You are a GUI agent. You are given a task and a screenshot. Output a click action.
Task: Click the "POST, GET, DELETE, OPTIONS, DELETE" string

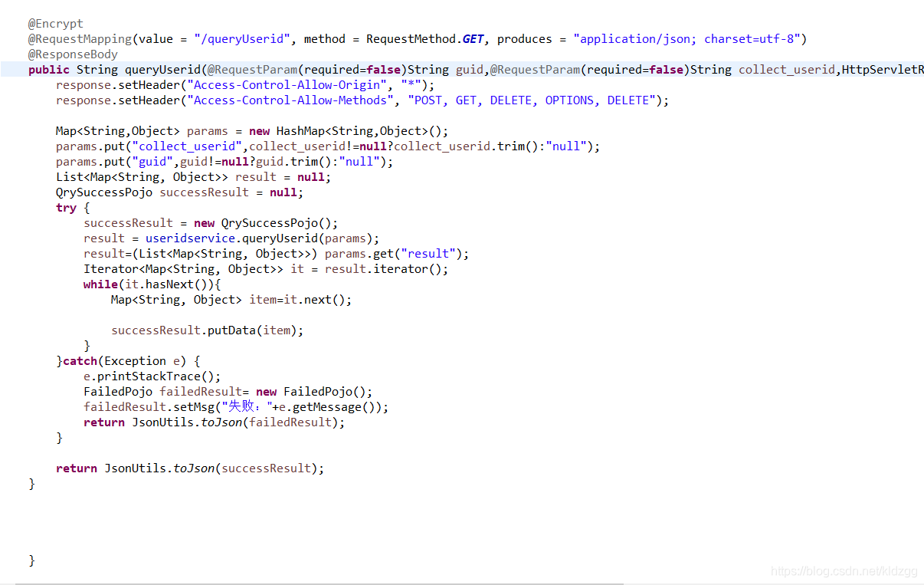[532, 100]
